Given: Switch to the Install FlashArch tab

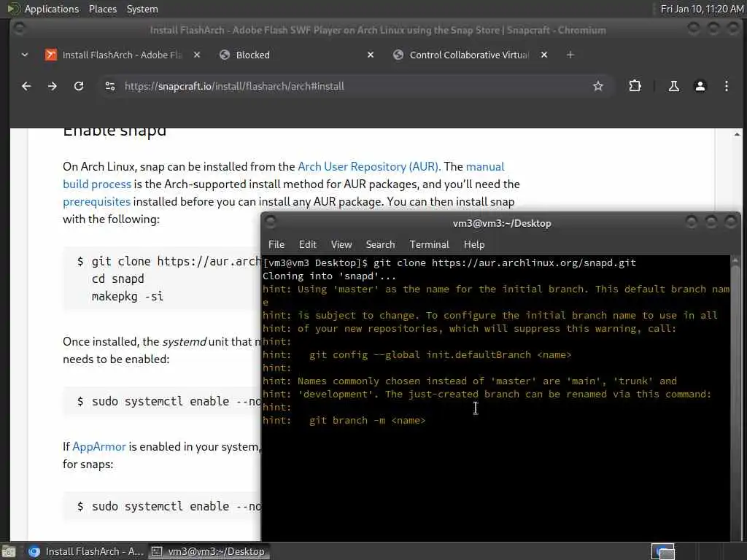Looking at the screenshot, I should [122, 55].
